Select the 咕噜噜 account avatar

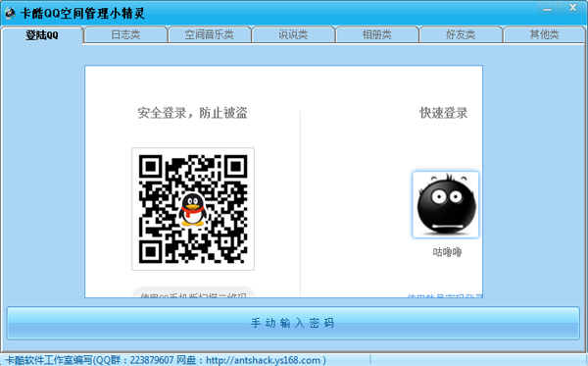point(446,204)
